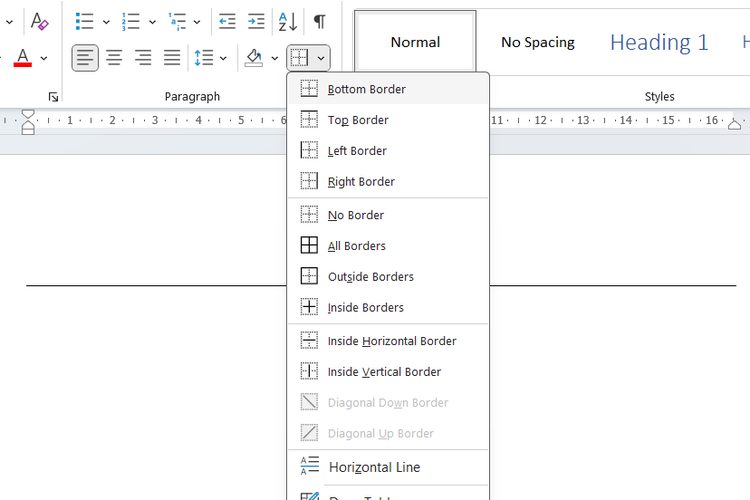Apply the Heading 1 style

659,42
